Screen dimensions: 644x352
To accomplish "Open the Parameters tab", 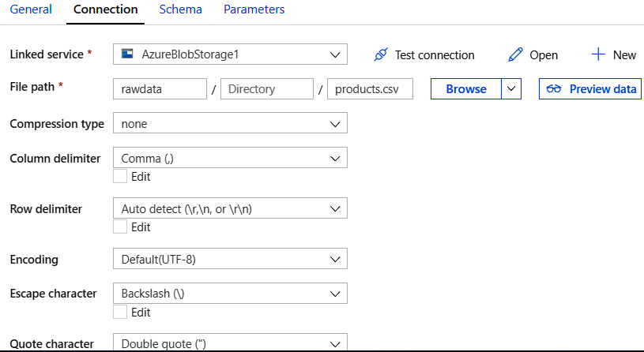I will point(254,9).
